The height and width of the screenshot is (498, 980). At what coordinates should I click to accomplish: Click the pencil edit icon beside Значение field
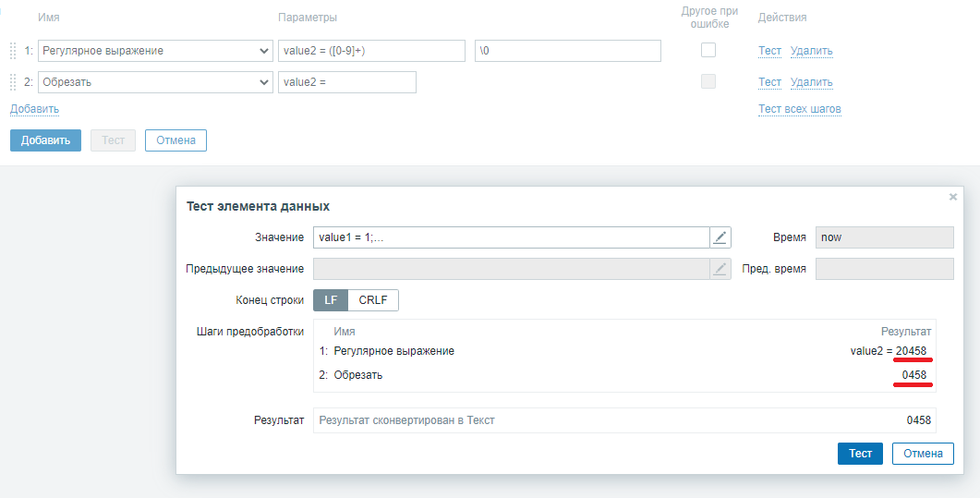pos(720,237)
